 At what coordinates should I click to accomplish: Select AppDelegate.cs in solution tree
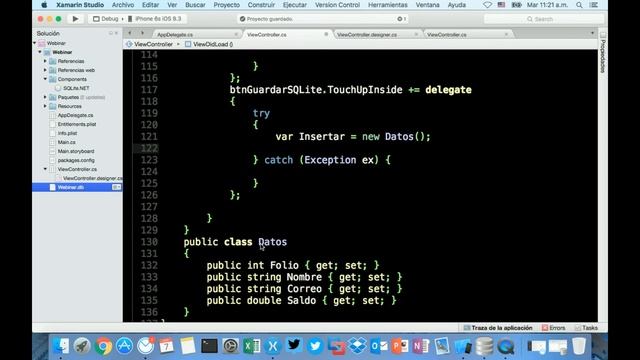click(x=75, y=115)
